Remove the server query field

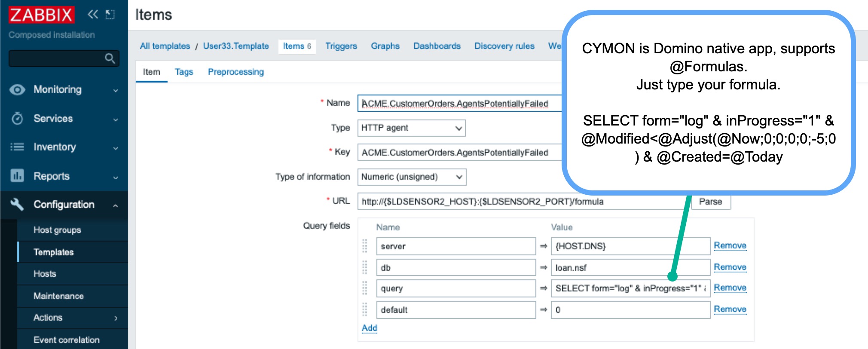(x=730, y=245)
